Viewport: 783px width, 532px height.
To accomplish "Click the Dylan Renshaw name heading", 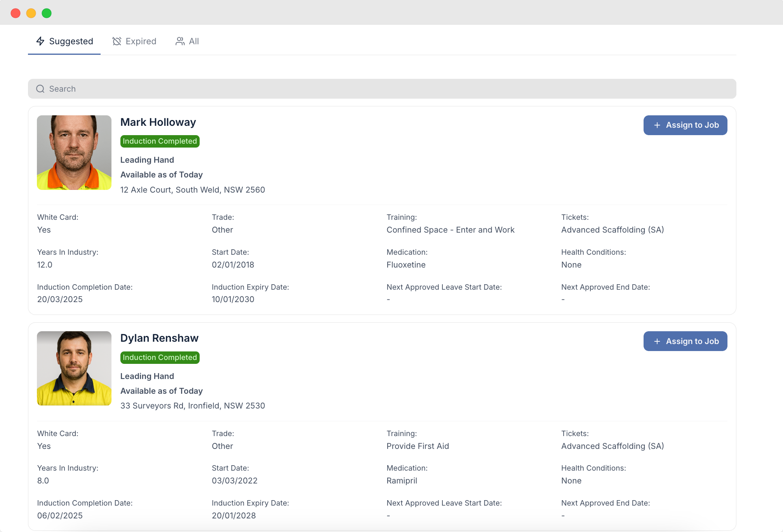I will click(159, 338).
